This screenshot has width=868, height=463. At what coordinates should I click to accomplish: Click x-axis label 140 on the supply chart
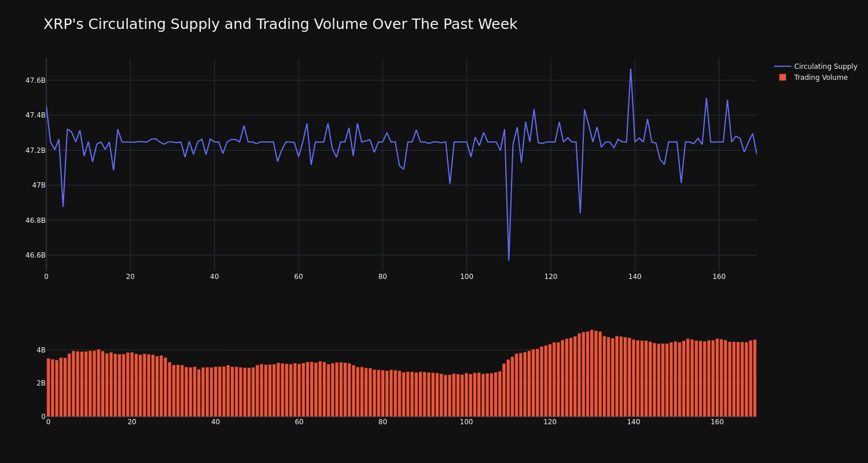(x=635, y=277)
